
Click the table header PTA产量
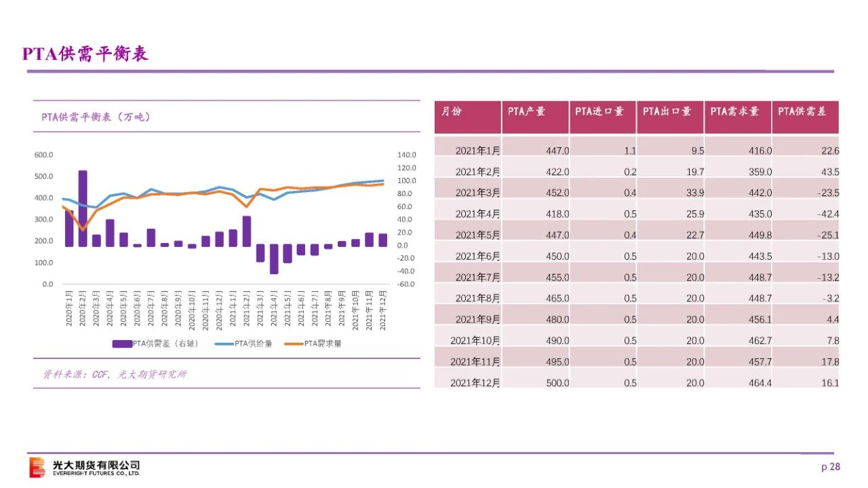[x=527, y=111]
